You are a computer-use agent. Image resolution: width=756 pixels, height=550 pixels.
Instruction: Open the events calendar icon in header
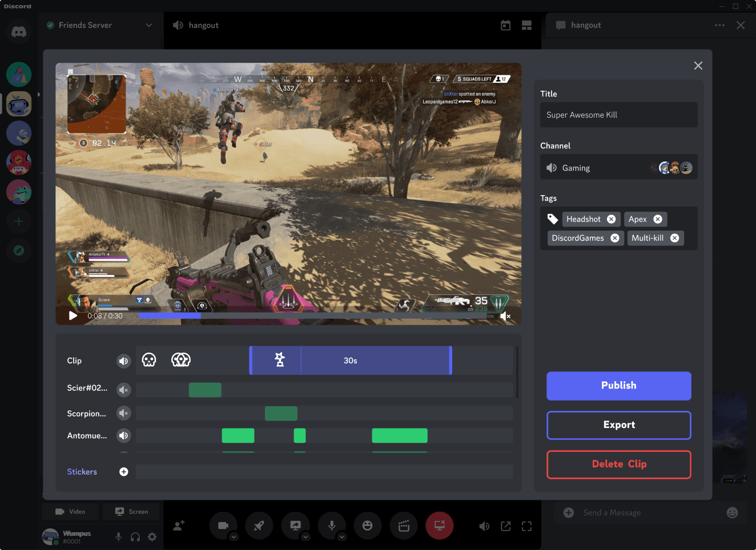tap(505, 25)
